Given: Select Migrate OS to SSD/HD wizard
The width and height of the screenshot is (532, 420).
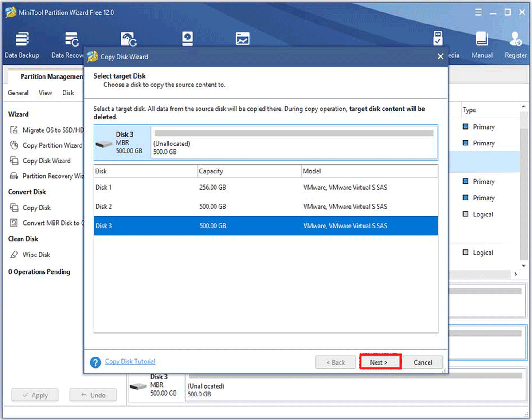Looking at the screenshot, I should pos(47,130).
